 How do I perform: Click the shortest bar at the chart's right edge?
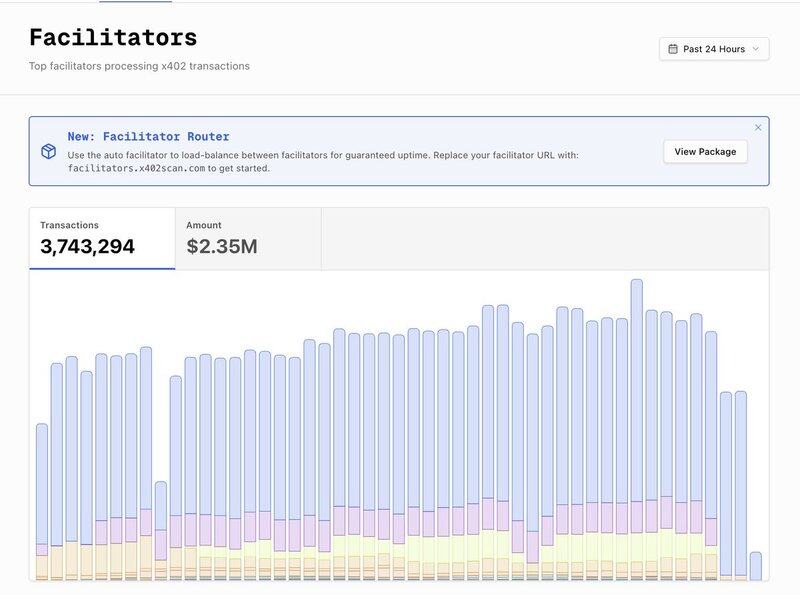[x=755, y=565]
